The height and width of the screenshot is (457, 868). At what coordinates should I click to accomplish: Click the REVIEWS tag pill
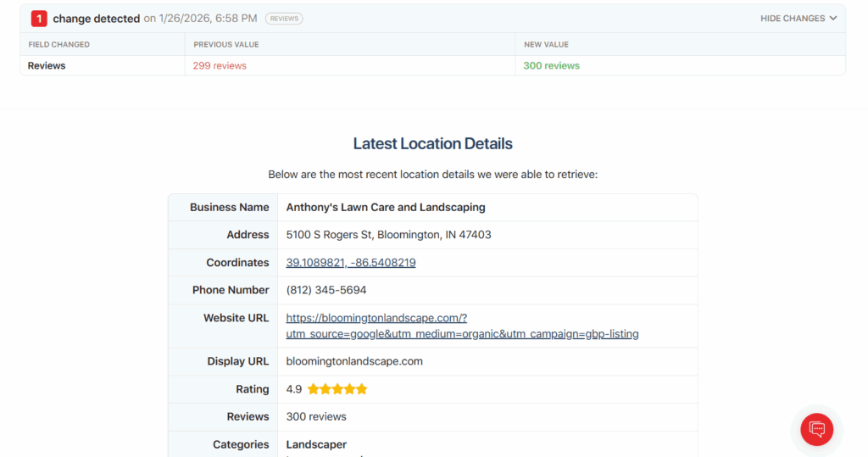tap(283, 19)
